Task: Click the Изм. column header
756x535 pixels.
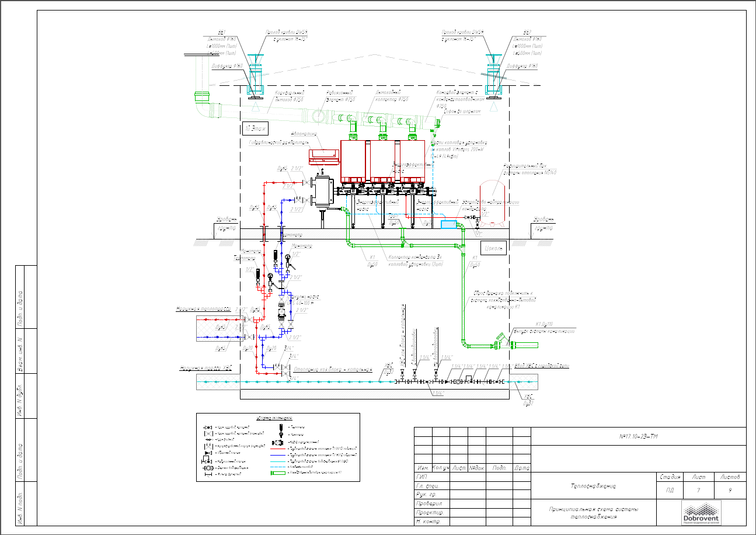Action: pos(423,468)
